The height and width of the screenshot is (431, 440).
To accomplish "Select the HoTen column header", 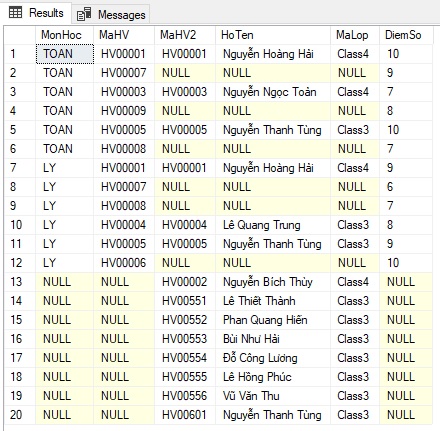I will tap(273, 35).
